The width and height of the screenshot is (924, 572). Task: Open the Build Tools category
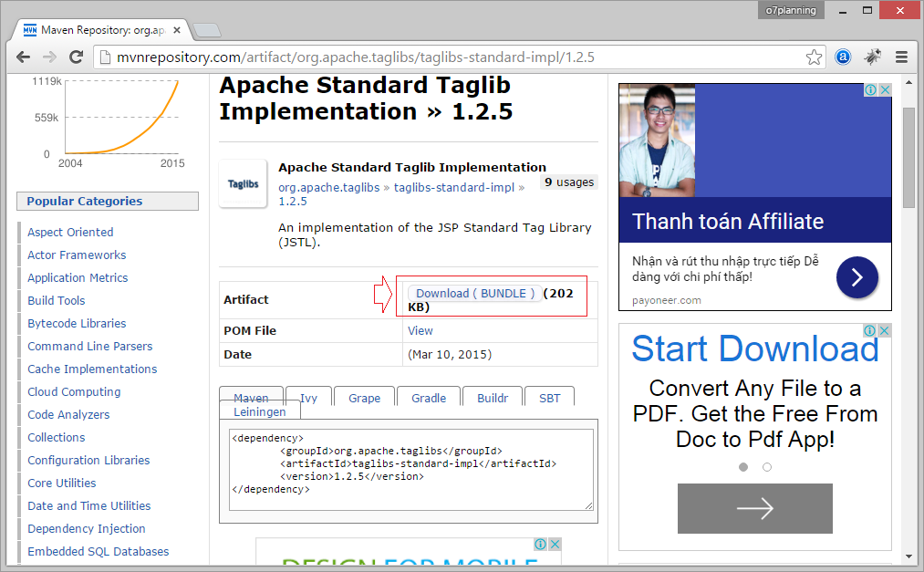(x=56, y=300)
